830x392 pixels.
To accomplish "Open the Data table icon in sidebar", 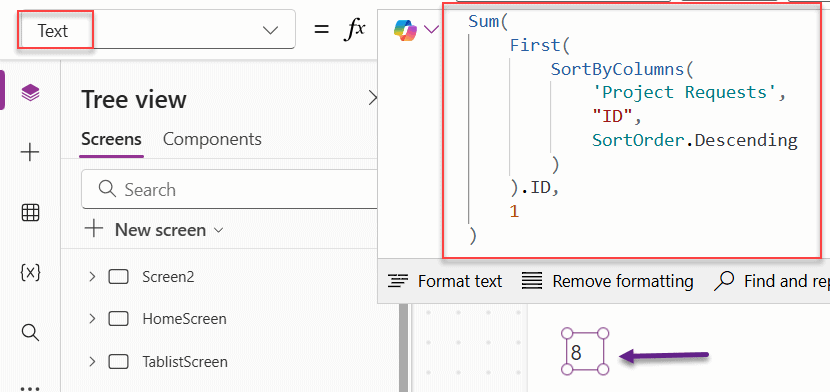I will click(30, 213).
